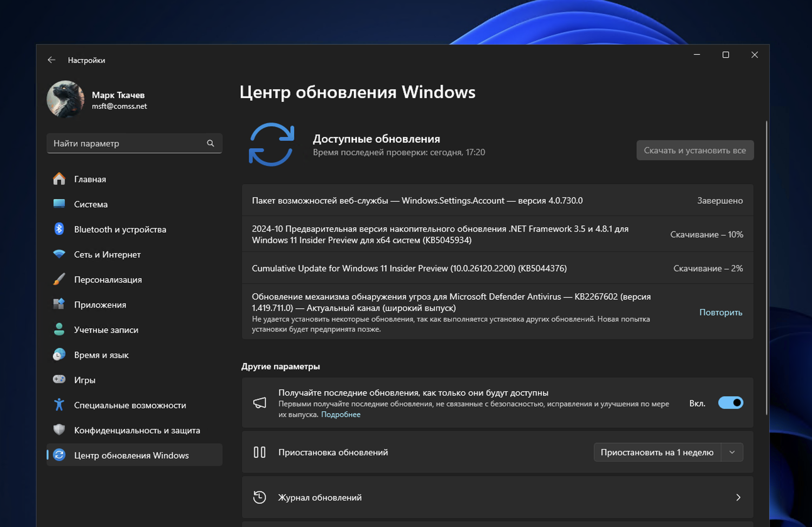812x527 pixels.
Task: Focus the 'Найти параметр' search field
Action: (x=134, y=143)
